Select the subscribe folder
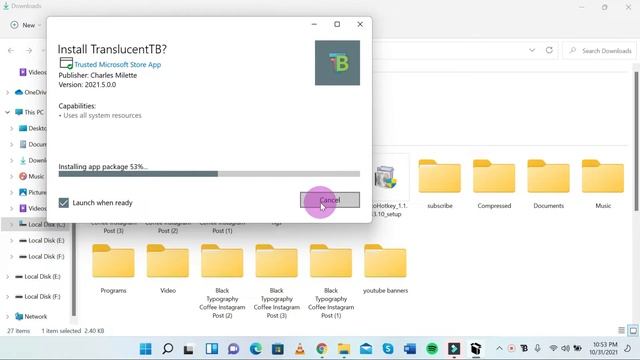This screenshot has height=360, width=640. tap(440, 184)
